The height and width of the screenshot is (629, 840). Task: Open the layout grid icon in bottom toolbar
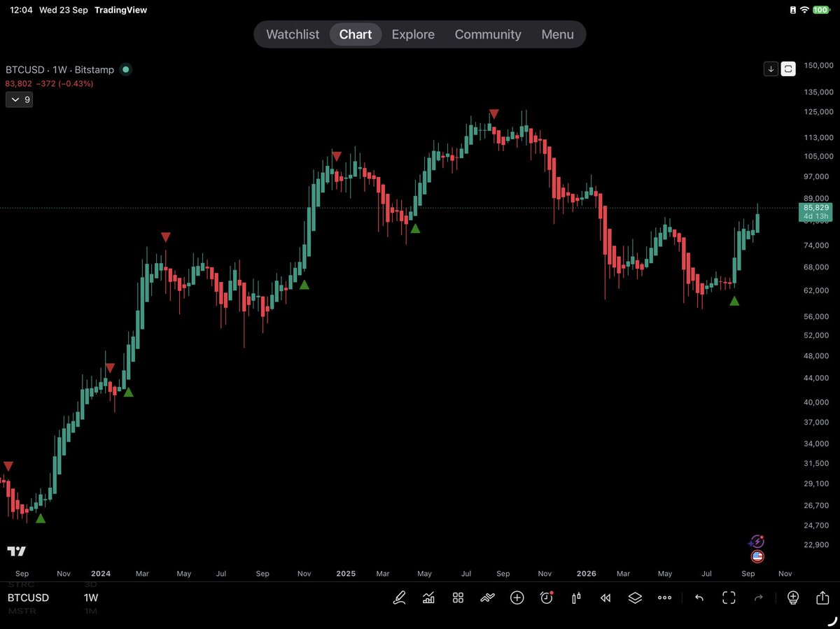coord(458,598)
